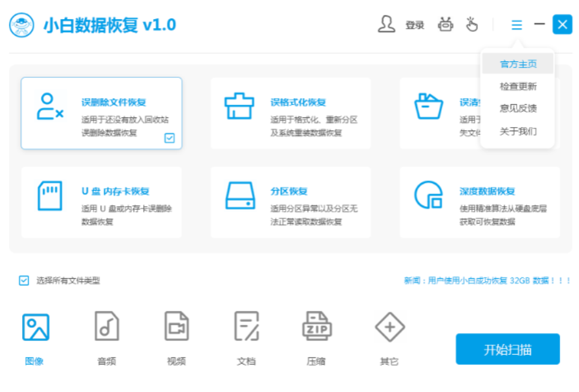Select the 视频 video file type icon
579x392 pixels.
tap(176, 325)
